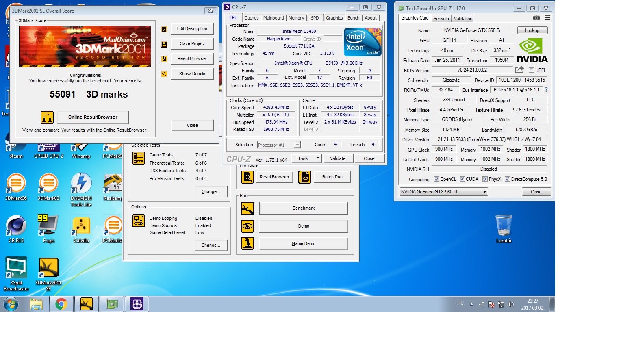
Task: Click the Edit Description icon in 3DMark score window
Action: [x=164, y=29]
